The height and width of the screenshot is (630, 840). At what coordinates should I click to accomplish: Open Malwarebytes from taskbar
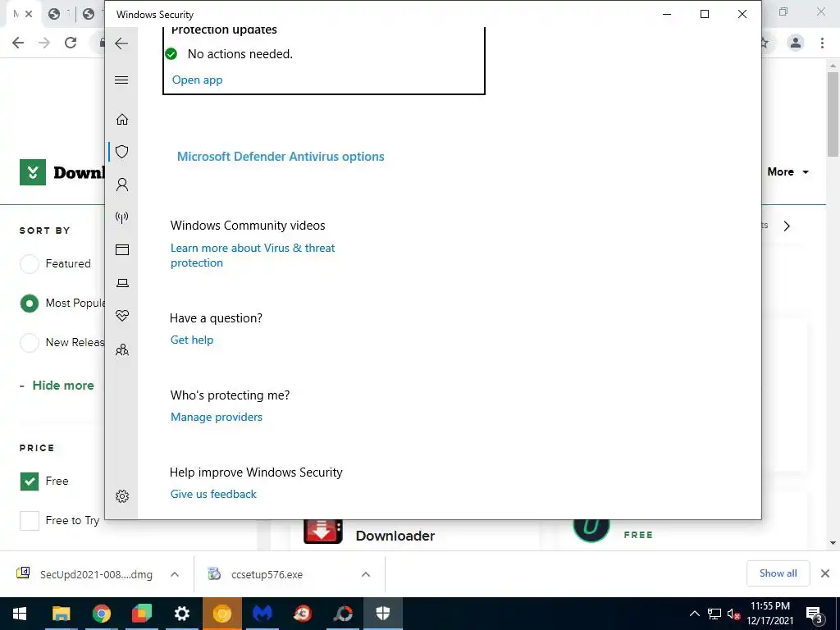coord(262,614)
